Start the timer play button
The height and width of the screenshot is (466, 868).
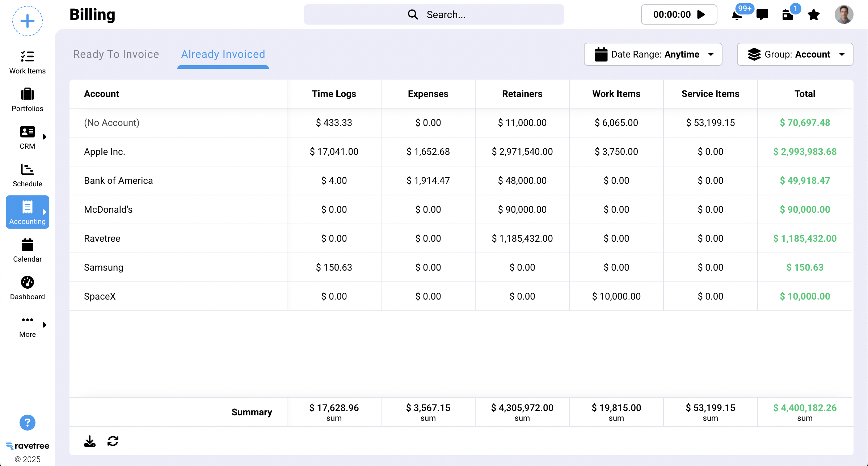pos(701,14)
